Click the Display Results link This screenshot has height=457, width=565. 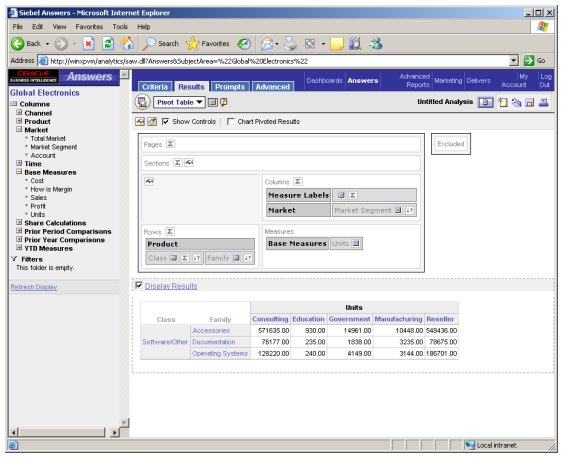pos(171,286)
